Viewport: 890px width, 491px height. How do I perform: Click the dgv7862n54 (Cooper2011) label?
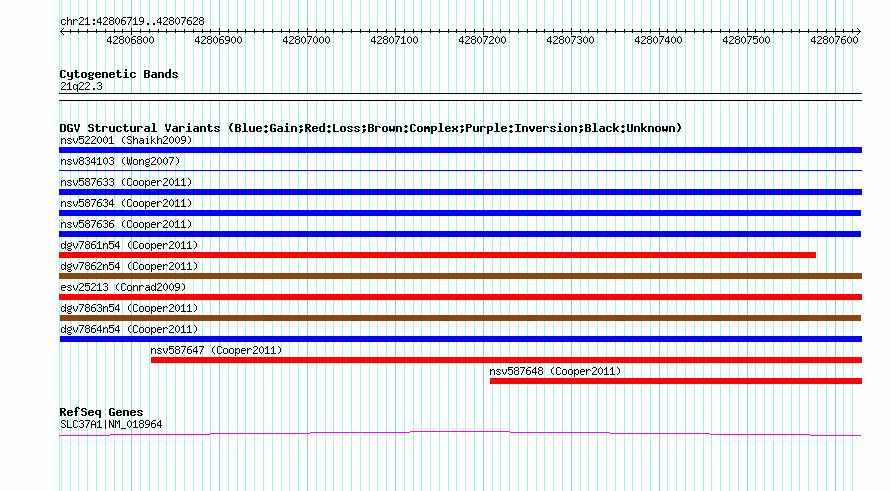pyautogui.click(x=129, y=266)
